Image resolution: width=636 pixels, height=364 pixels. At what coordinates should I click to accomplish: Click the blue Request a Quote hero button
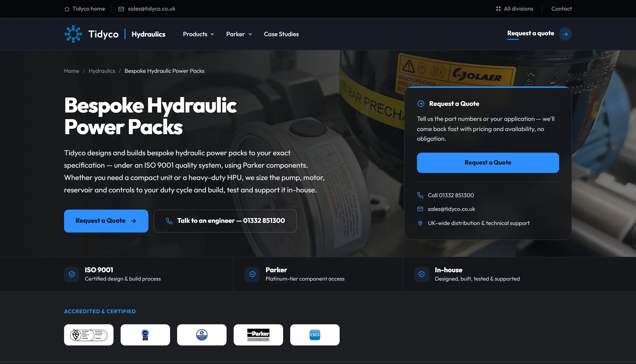coord(106,221)
